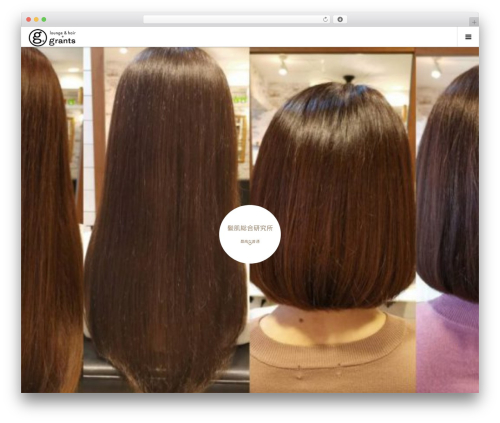Click the download icon beside the address bar

pyautogui.click(x=340, y=20)
